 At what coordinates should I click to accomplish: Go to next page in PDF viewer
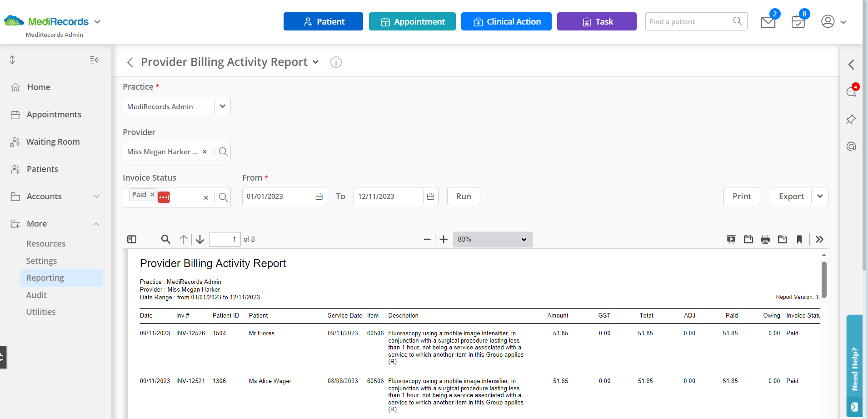[200, 239]
